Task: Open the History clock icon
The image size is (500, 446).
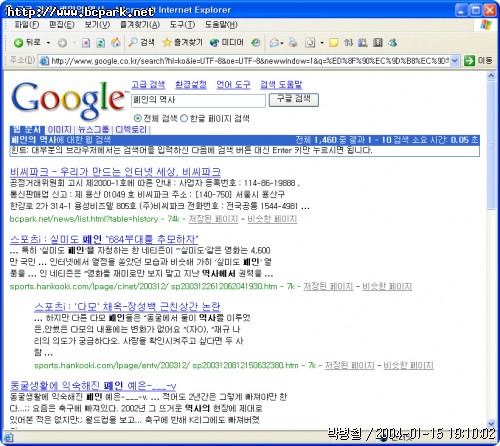Action: [x=256, y=42]
